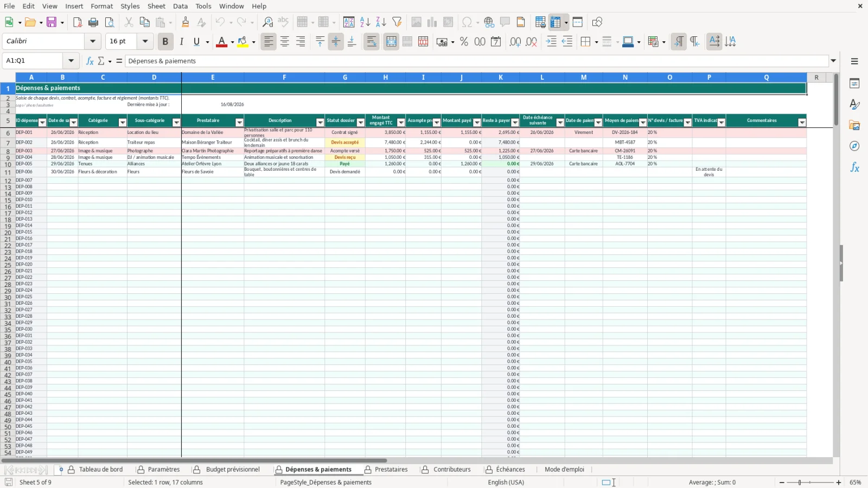Click Background Color highlighter swatch

pyautogui.click(x=242, y=42)
